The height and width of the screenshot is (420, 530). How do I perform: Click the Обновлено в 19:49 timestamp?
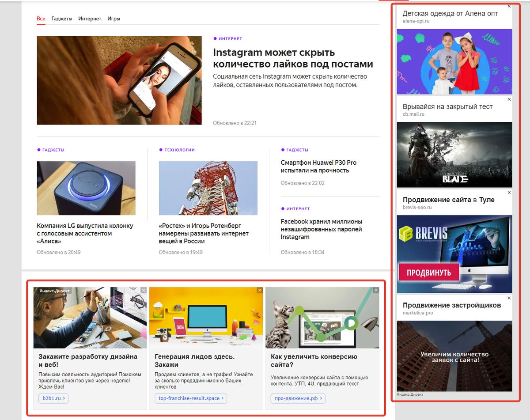181,252
